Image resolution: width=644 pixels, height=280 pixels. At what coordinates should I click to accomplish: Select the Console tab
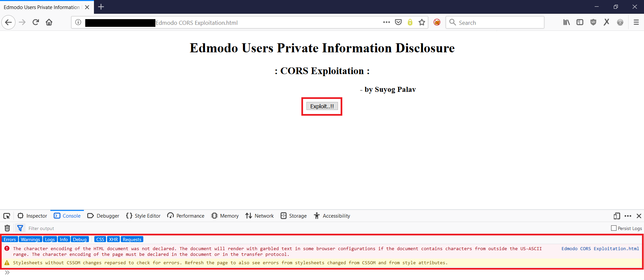(x=67, y=216)
